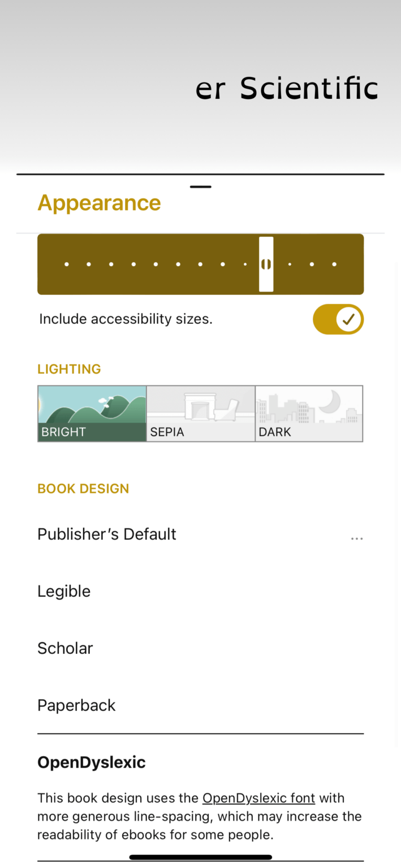Pick the Paperback book design

click(76, 705)
